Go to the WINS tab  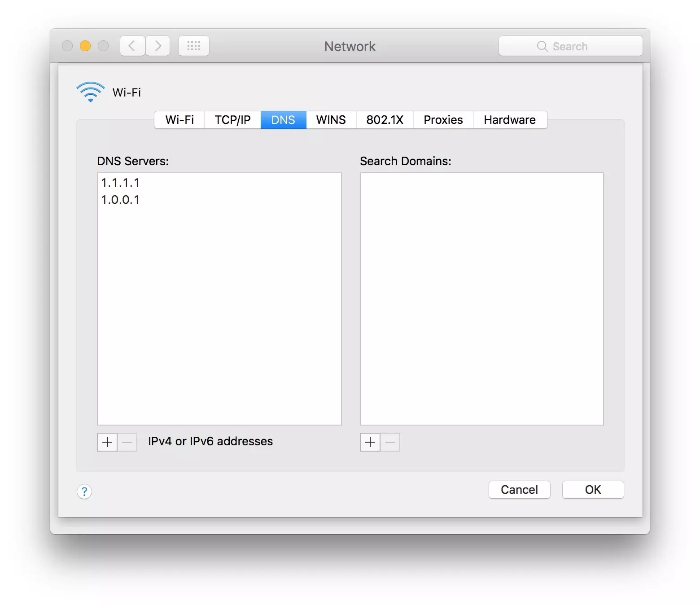(331, 120)
